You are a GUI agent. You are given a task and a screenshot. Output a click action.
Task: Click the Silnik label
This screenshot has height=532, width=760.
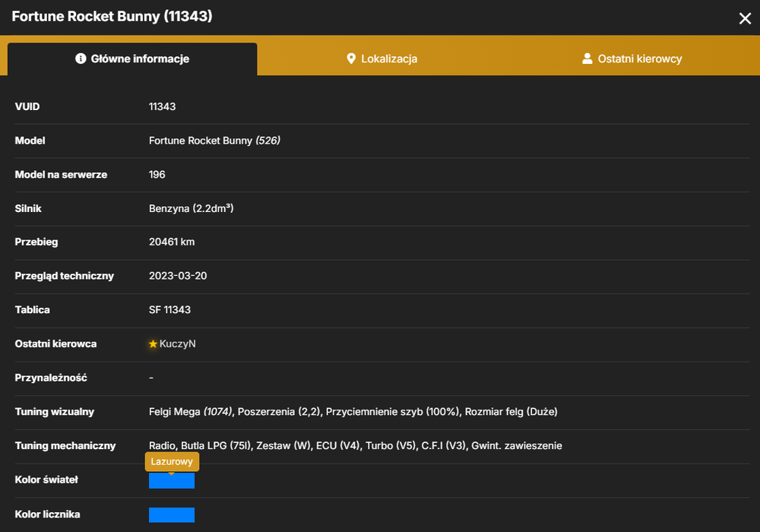click(28, 208)
